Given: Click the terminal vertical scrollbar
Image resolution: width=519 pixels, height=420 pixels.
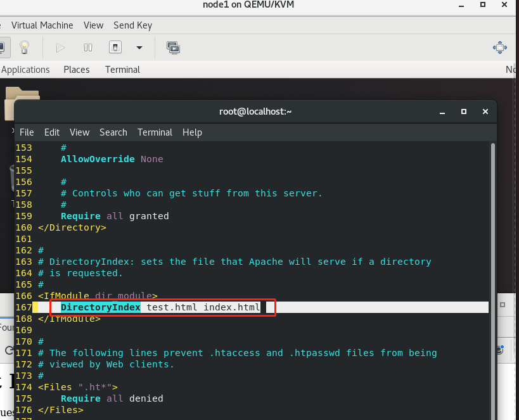Looking at the screenshot, I should [x=492, y=281].
